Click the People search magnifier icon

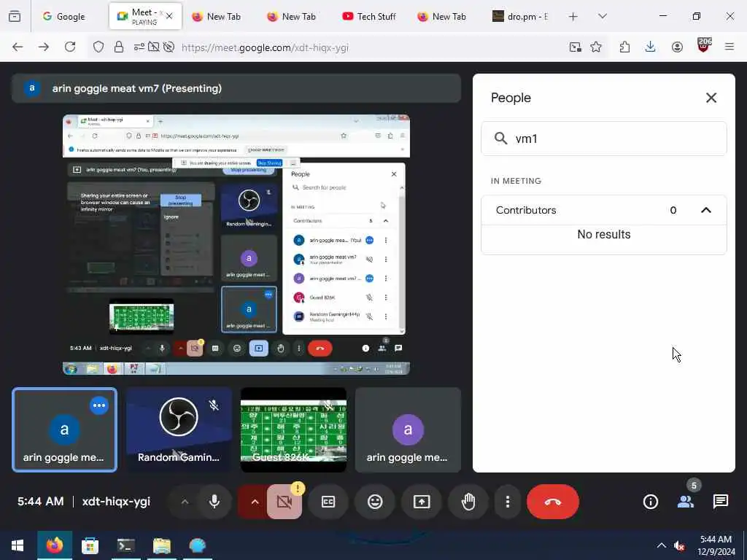500,139
